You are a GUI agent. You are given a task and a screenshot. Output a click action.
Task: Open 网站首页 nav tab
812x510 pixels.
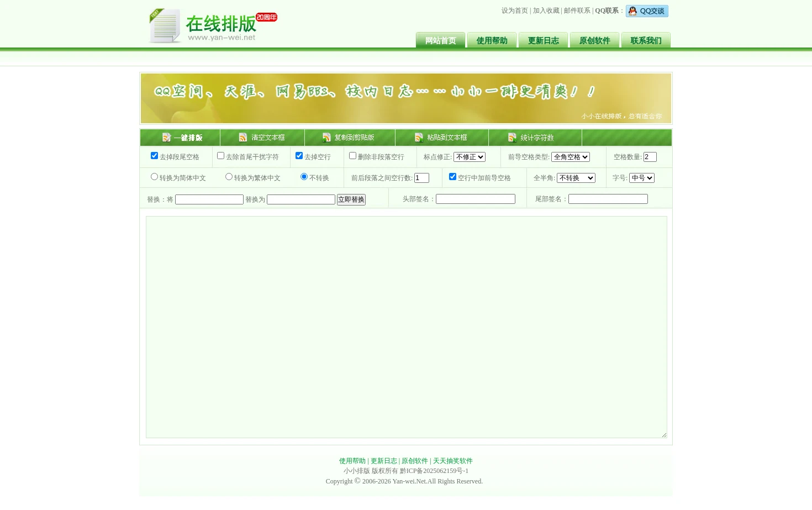pyautogui.click(x=440, y=40)
